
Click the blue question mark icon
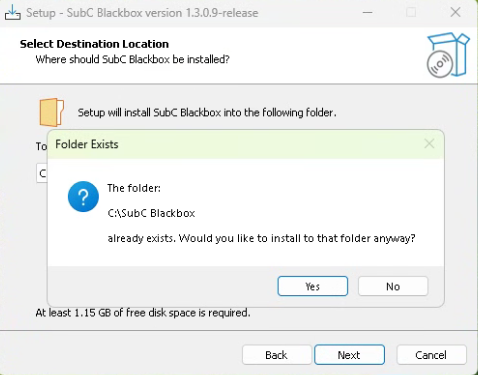tap(83, 196)
